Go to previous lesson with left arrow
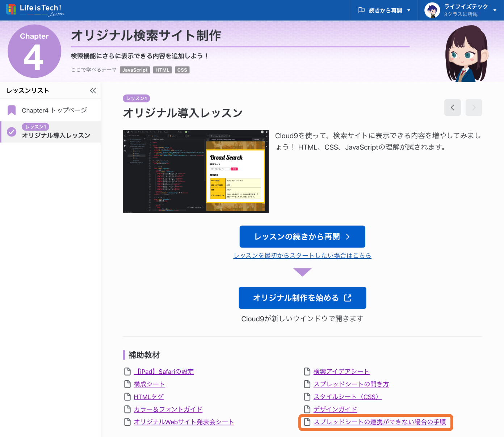This screenshot has width=504, height=437. point(452,107)
